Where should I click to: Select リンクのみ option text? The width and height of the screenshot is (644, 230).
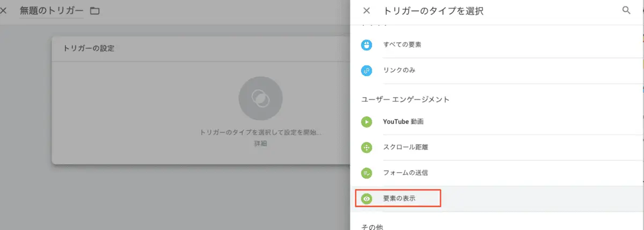pyautogui.click(x=399, y=70)
